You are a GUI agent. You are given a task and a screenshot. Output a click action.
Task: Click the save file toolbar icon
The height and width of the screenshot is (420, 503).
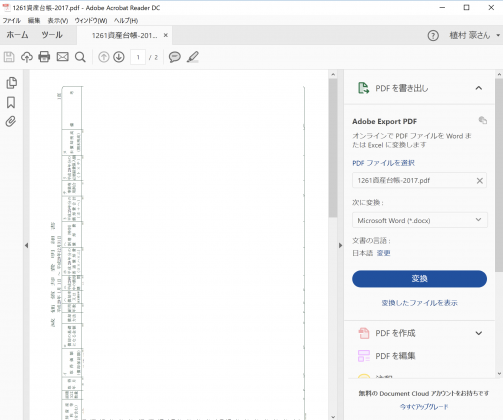click(x=9, y=57)
